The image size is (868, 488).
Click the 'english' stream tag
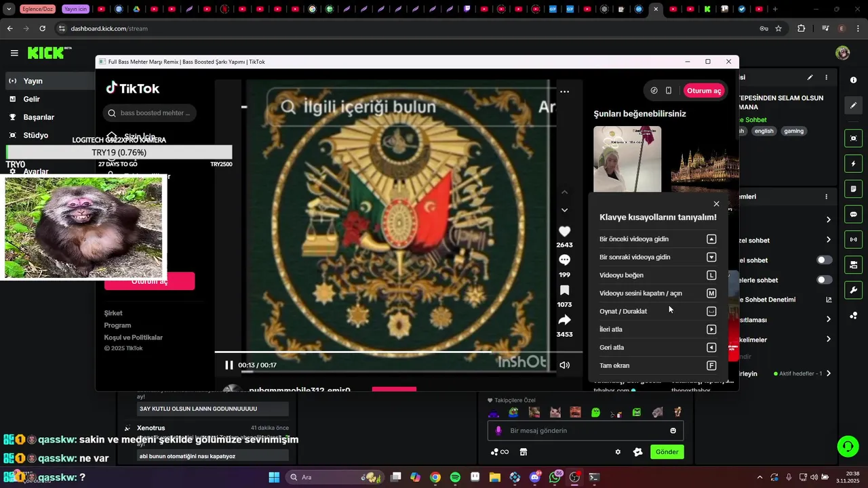coord(764,131)
